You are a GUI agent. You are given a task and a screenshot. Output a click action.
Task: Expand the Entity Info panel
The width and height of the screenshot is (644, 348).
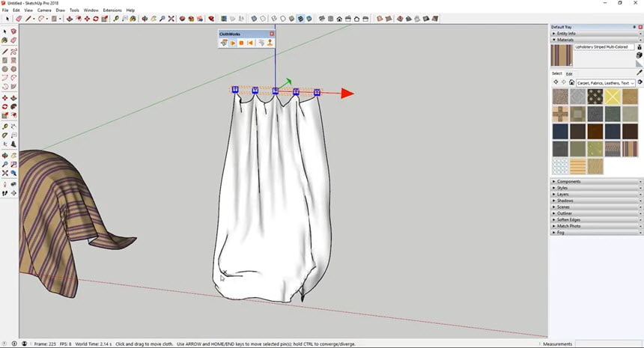click(596, 33)
